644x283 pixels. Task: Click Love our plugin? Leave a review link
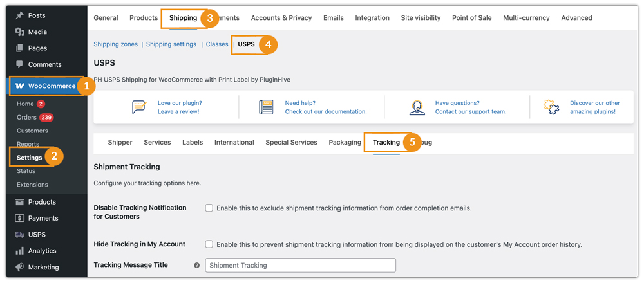[180, 107]
